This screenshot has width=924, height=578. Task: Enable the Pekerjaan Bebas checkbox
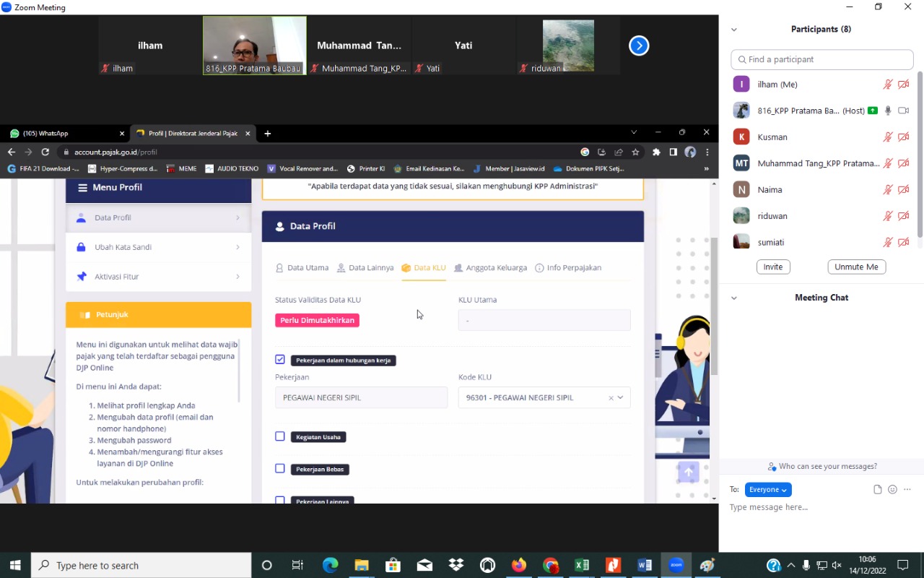pos(280,469)
